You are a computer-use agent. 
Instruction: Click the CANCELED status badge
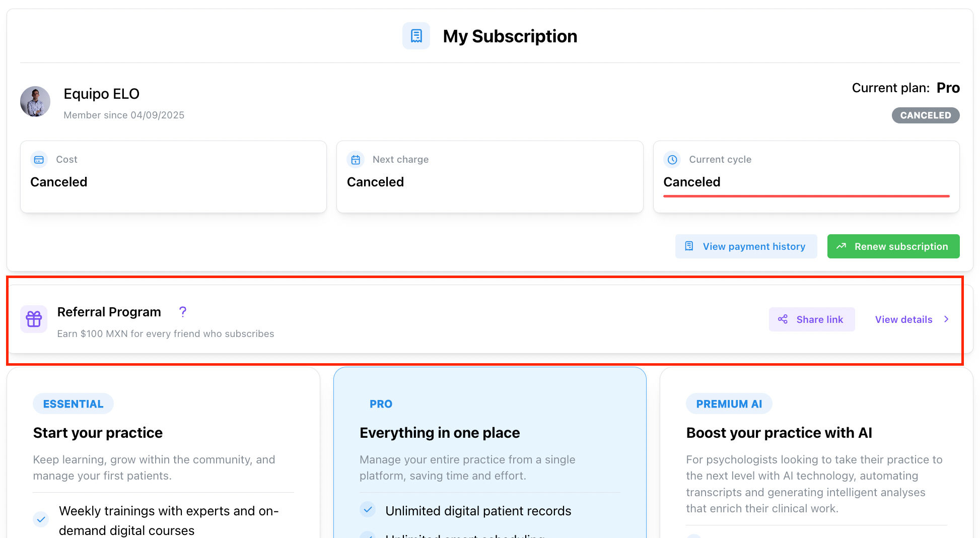tap(925, 115)
